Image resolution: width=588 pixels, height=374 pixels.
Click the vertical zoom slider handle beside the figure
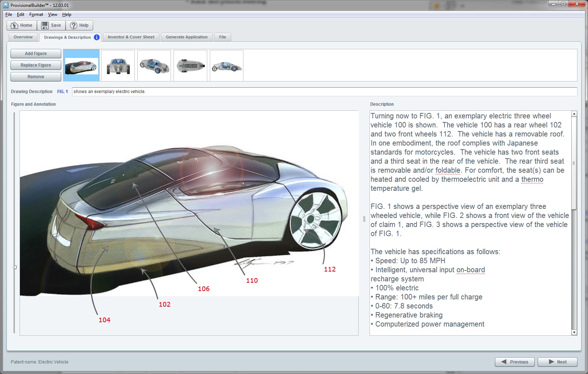pos(14,267)
